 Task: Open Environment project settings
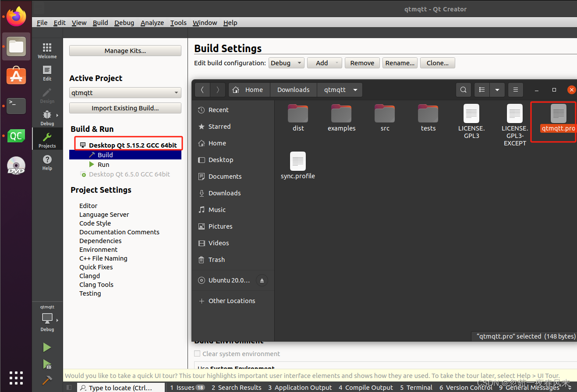(99, 250)
